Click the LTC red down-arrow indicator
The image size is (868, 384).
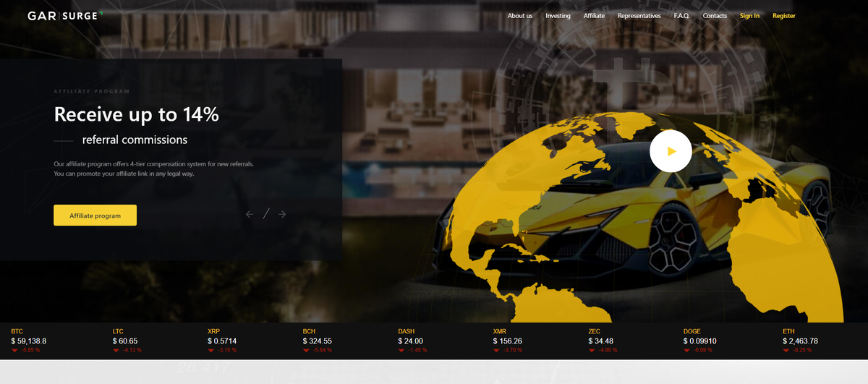[116, 350]
